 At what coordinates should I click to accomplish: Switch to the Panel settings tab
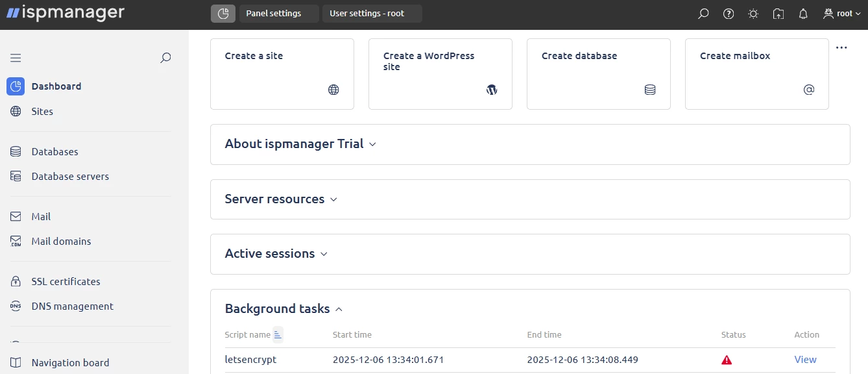click(278, 13)
